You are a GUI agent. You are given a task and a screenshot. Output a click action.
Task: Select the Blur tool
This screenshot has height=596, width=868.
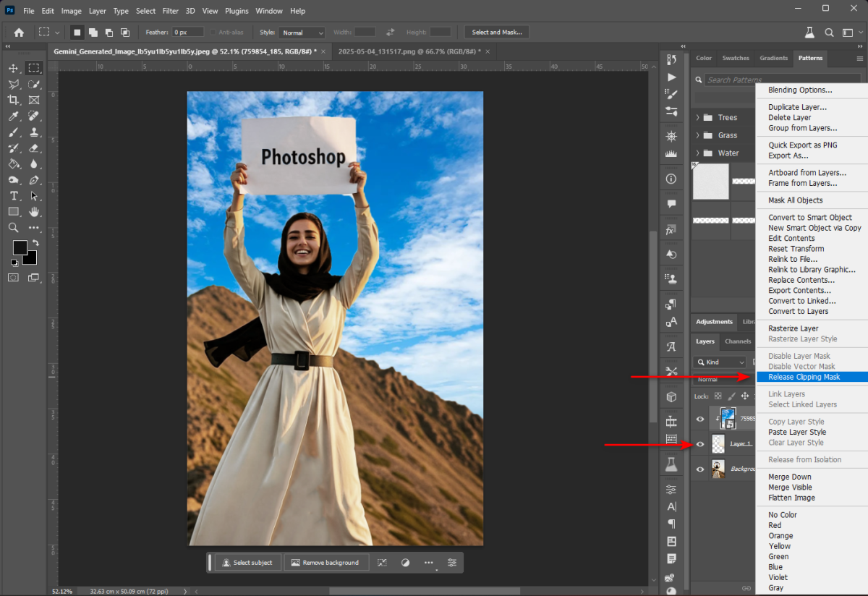(x=33, y=163)
